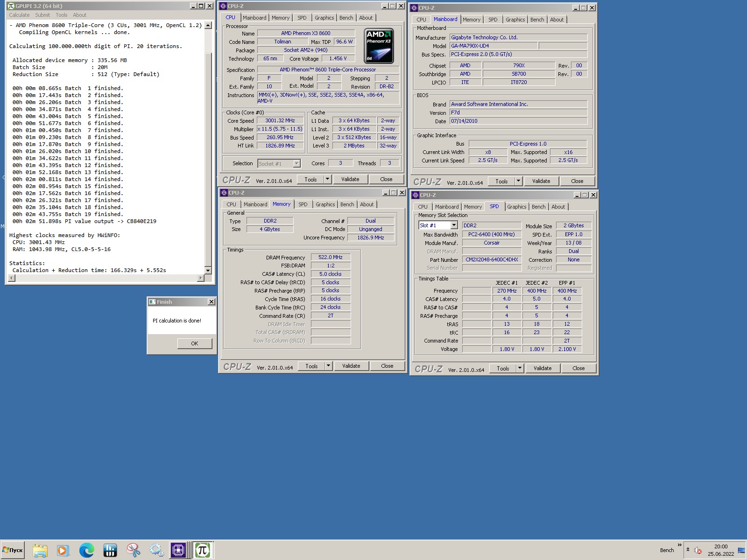
Task: Click GPUPI horizontal scrollbar right arrow
Action: 201,278
